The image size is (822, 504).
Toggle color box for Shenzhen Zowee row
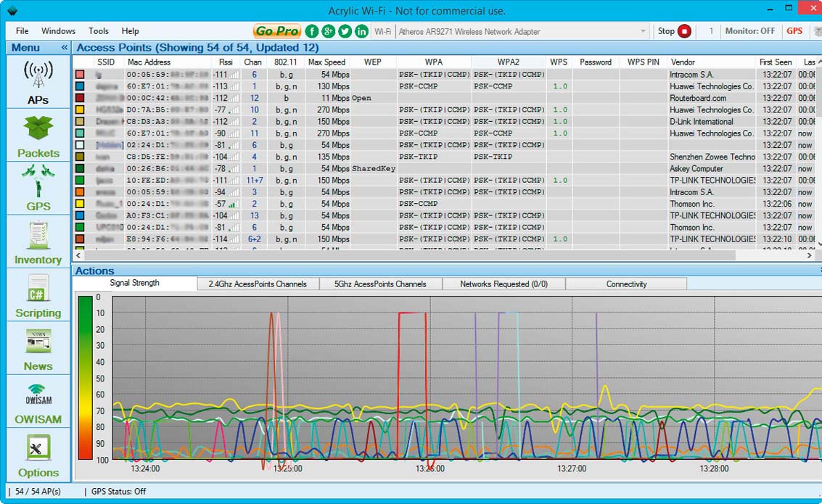[x=81, y=157]
